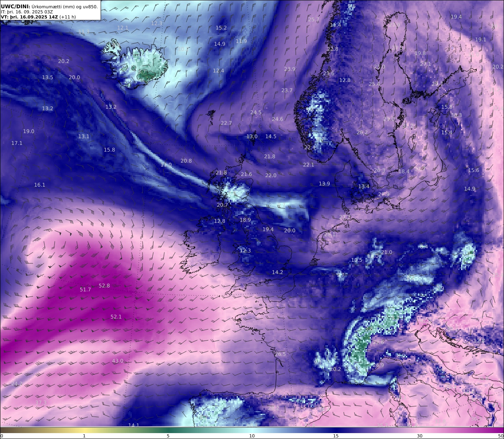Screen dimensions: 504x439
Task: Click the 22.0 value label
Action: point(271,176)
